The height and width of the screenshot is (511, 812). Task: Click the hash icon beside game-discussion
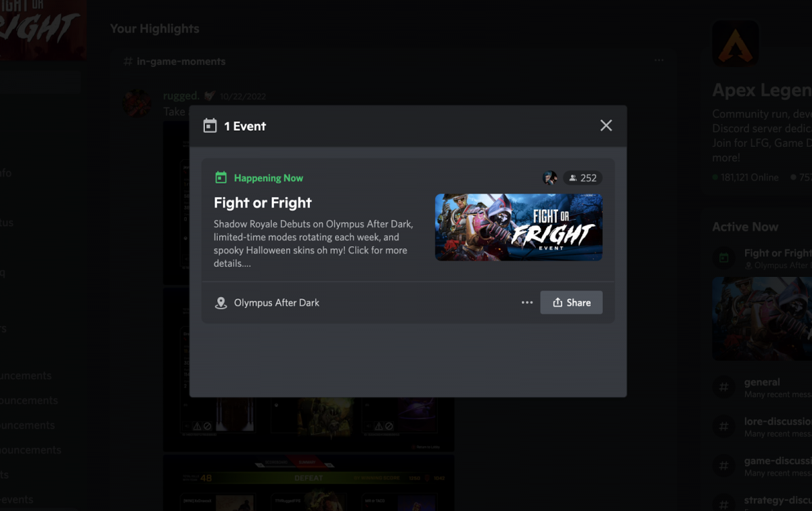tap(723, 466)
